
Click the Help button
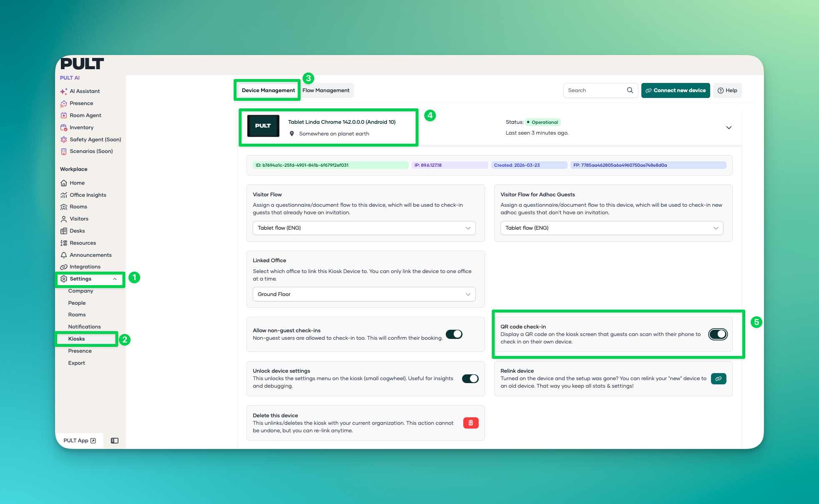(x=727, y=90)
